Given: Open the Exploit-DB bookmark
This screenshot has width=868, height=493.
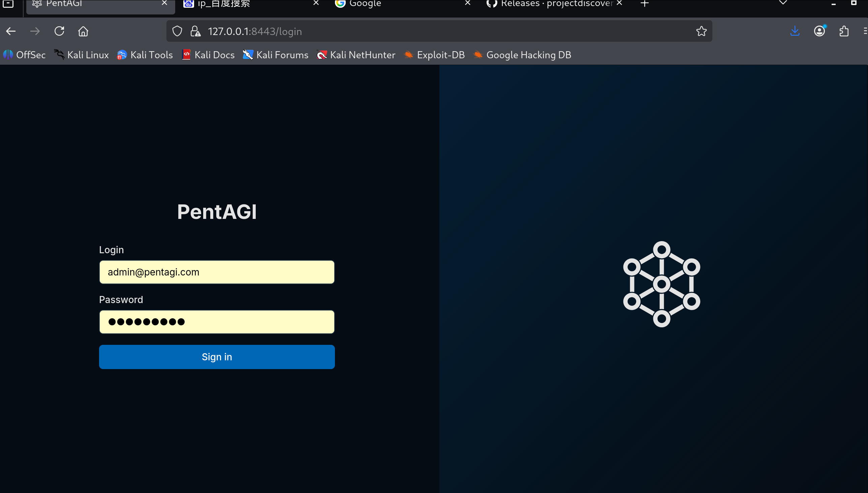Looking at the screenshot, I should click(434, 55).
